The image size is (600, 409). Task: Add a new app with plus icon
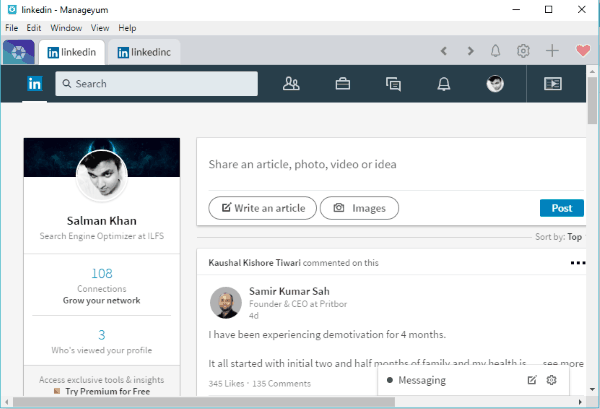(552, 51)
